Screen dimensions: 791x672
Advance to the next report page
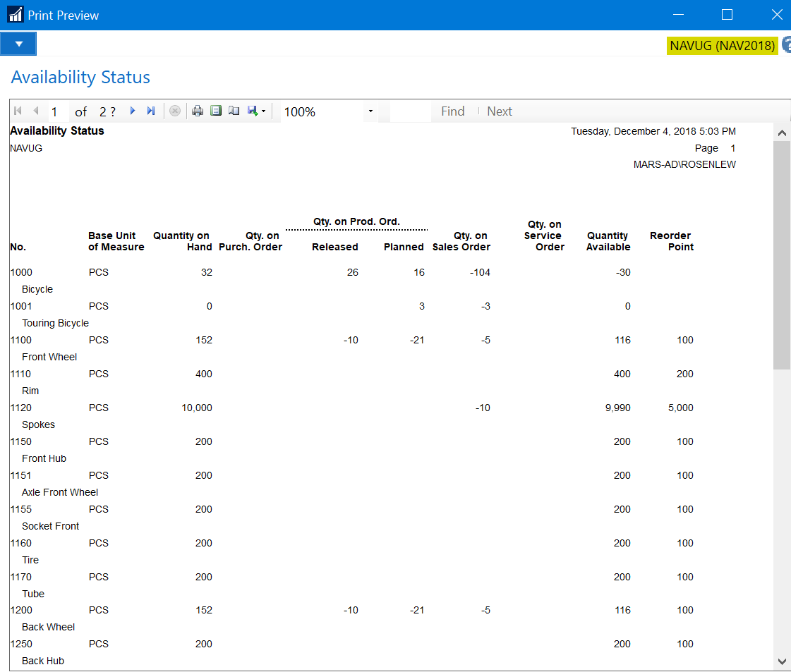[132, 111]
